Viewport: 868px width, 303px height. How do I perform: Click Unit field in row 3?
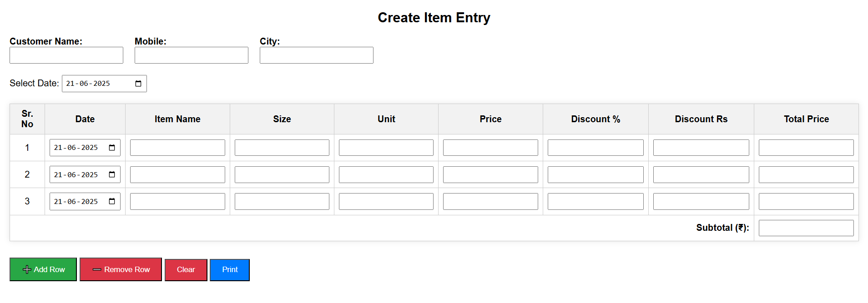386,201
